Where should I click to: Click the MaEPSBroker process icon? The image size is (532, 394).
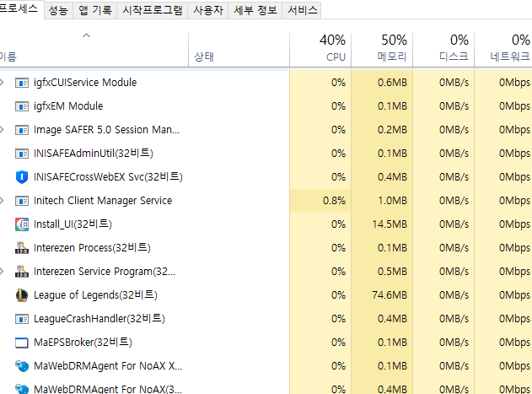(x=22, y=343)
